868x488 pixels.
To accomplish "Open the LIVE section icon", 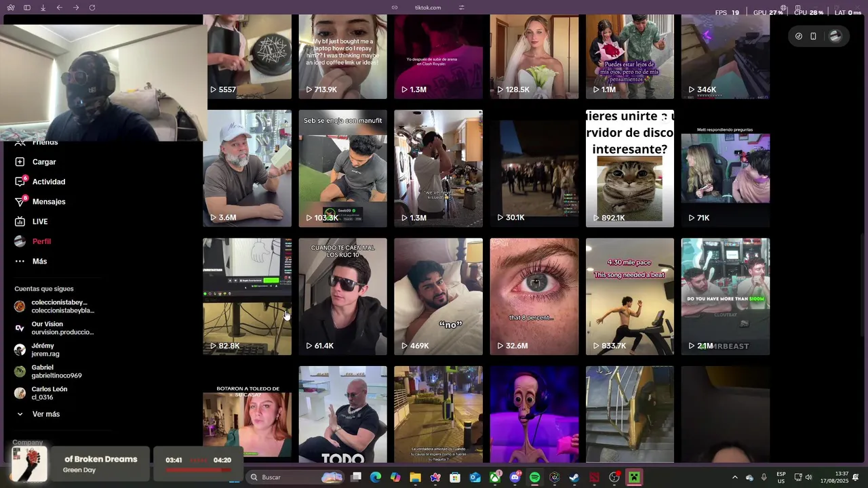I will (20, 222).
